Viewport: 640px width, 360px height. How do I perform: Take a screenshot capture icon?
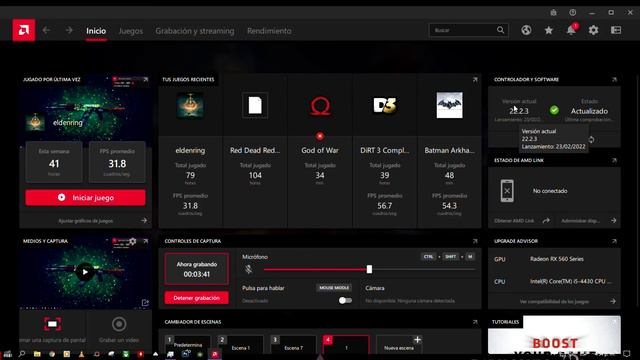pyautogui.click(x=53, y=324)
